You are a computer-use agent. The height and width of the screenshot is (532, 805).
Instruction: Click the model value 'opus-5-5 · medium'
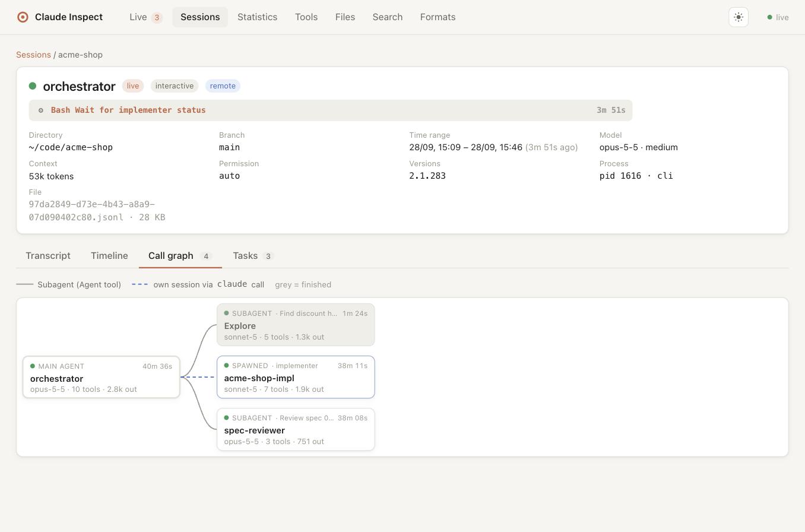click(x=639, y=147)
